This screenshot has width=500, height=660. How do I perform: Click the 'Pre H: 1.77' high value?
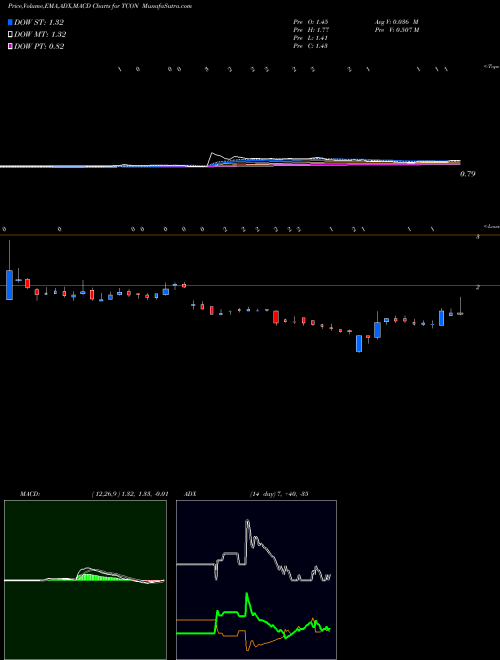[x=311, y=30]
